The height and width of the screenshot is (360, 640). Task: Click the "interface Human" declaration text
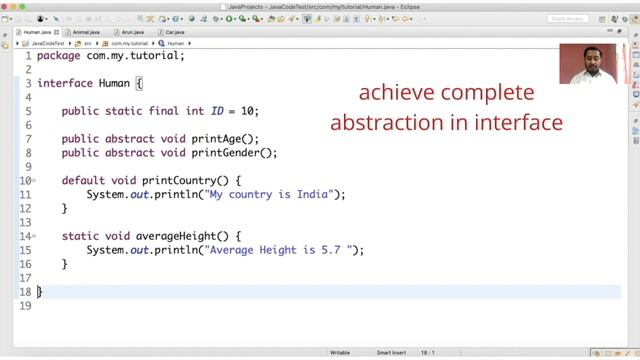tap(83, 83)
